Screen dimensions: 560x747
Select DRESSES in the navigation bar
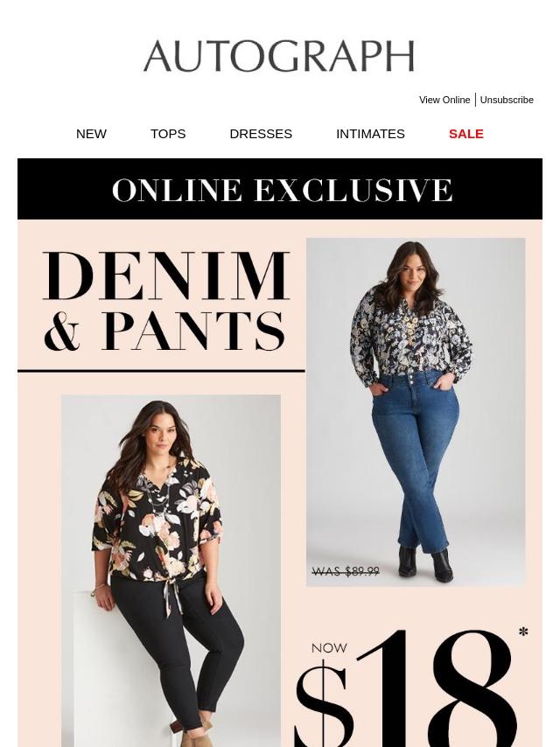click(x=261, y=134)
